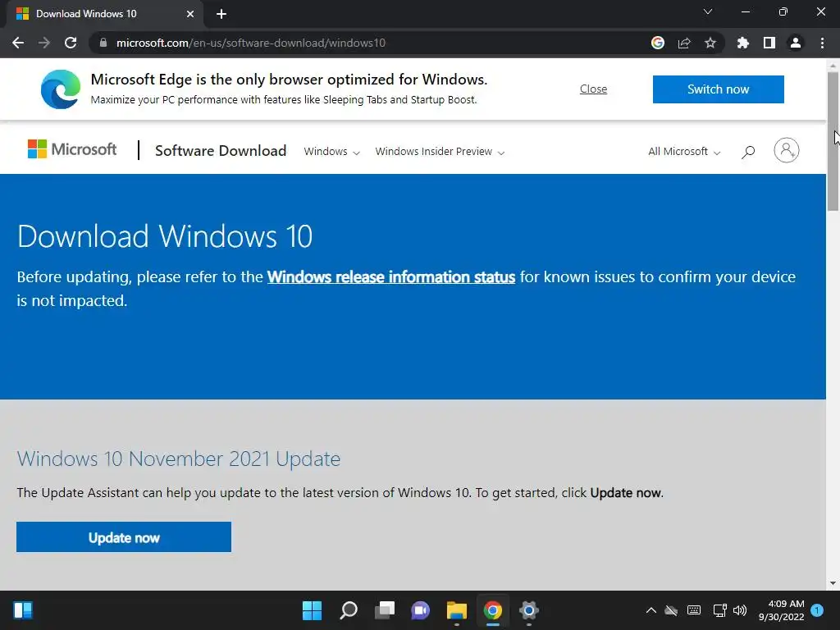Open the Widgets icon on taskbar

[x=23, y=610]
